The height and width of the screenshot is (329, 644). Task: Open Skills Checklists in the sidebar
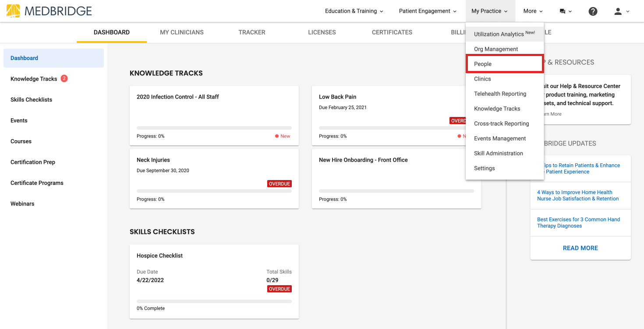31,100
